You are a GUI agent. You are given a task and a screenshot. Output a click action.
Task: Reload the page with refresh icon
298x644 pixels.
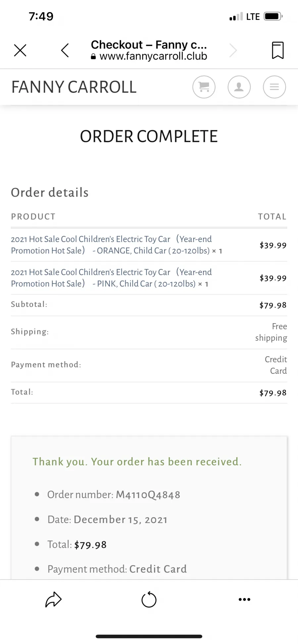(149, 599)
